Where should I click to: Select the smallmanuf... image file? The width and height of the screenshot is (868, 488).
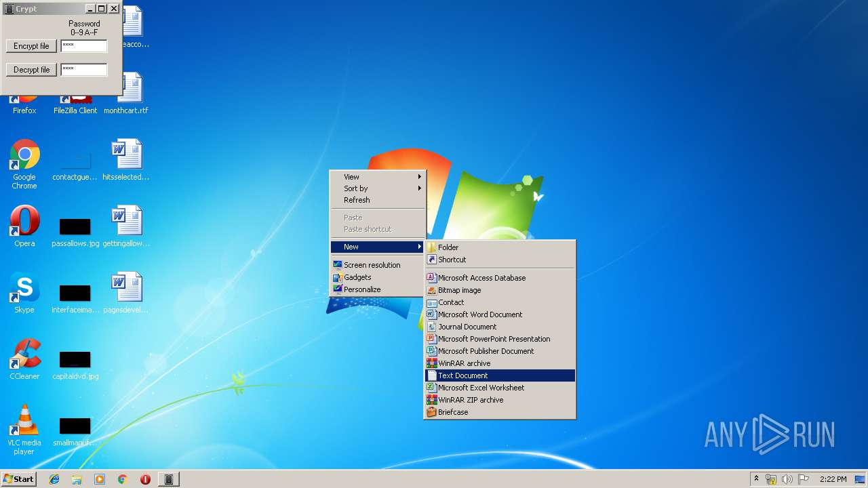pos(75,432)
